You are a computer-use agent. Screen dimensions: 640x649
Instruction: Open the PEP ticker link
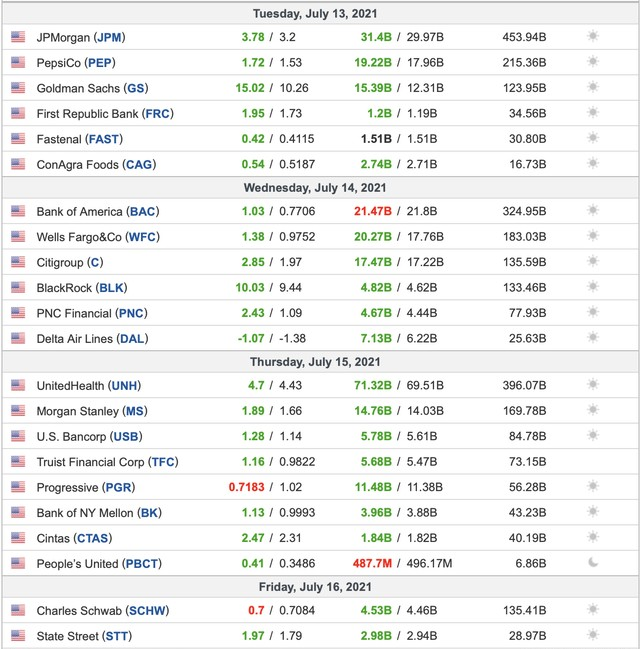100,63
